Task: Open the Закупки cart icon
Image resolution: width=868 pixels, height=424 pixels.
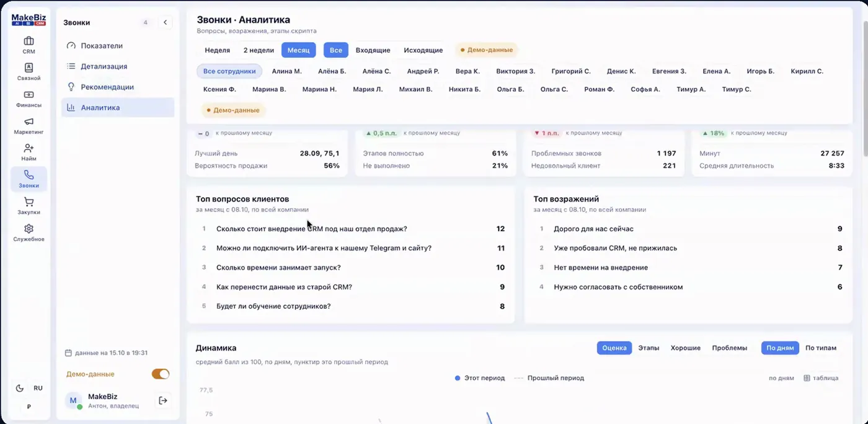Action: coord(29,206)
